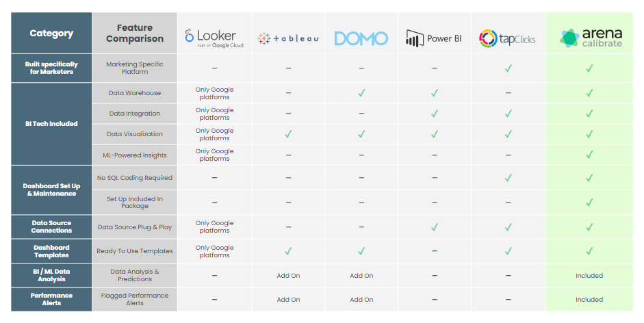Click the TapClicks logo
The image size is (644, 323).
pyautogui.click(x=507, y=38)
